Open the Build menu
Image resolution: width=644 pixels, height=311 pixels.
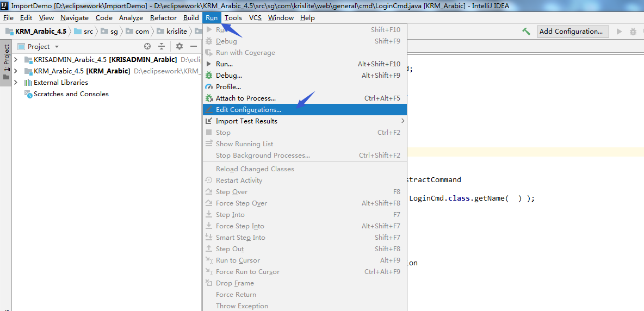(191, 17)
